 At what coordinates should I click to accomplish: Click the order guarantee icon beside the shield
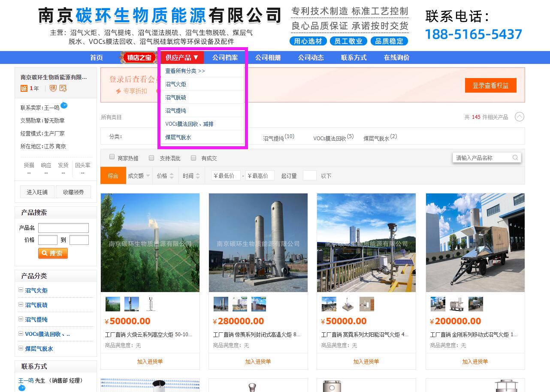pos(63,88)
